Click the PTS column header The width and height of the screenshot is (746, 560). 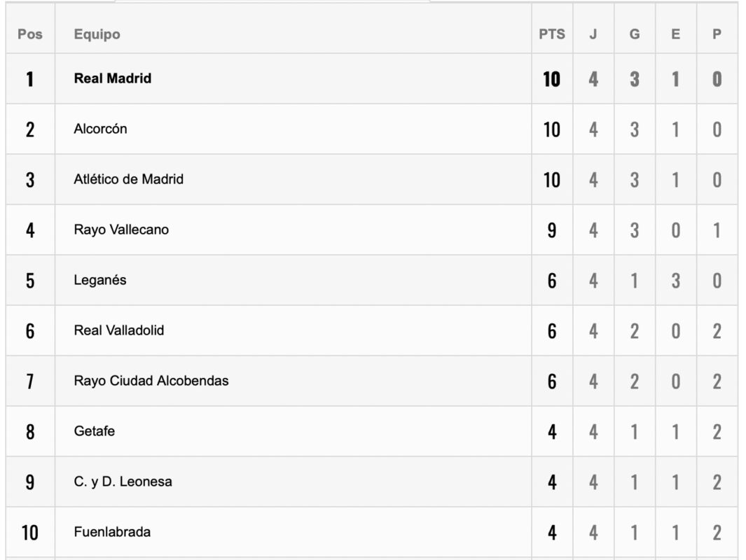click(552, 34)
